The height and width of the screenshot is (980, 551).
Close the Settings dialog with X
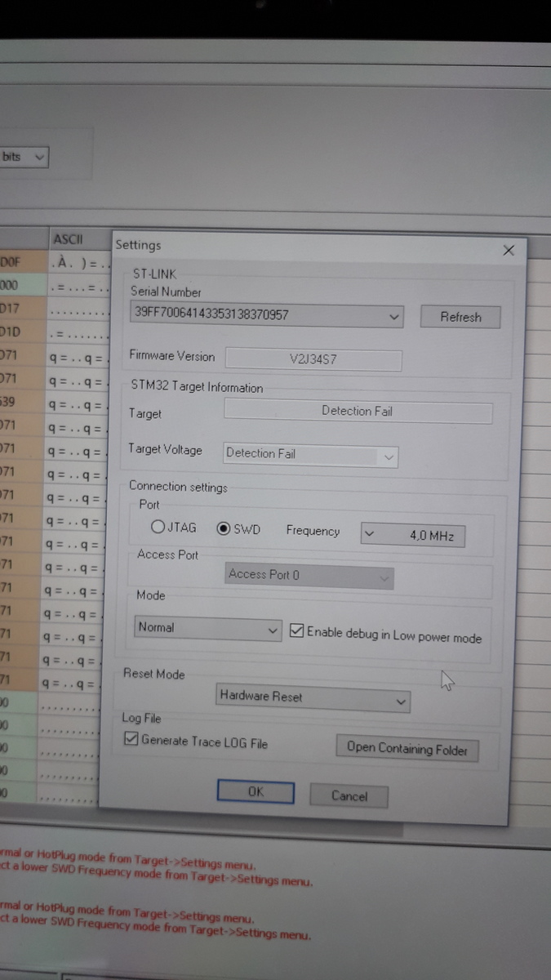(509, 251)
